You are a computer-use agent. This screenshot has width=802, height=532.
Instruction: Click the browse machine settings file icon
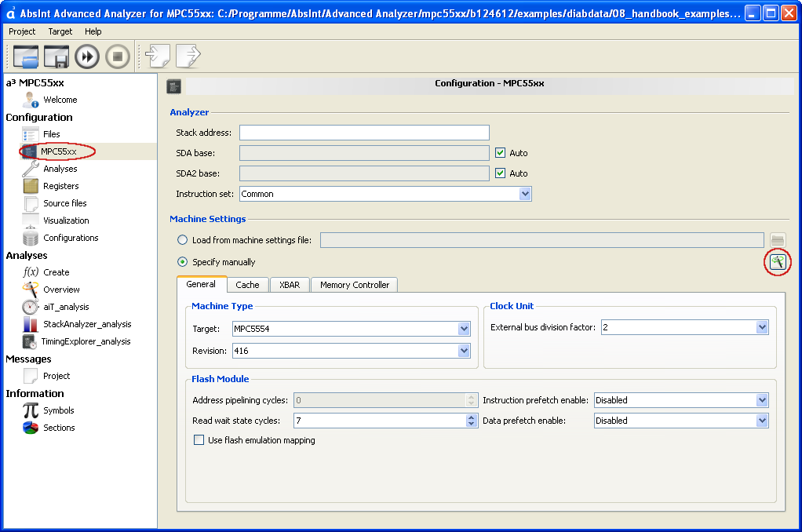tap(778, 240)
